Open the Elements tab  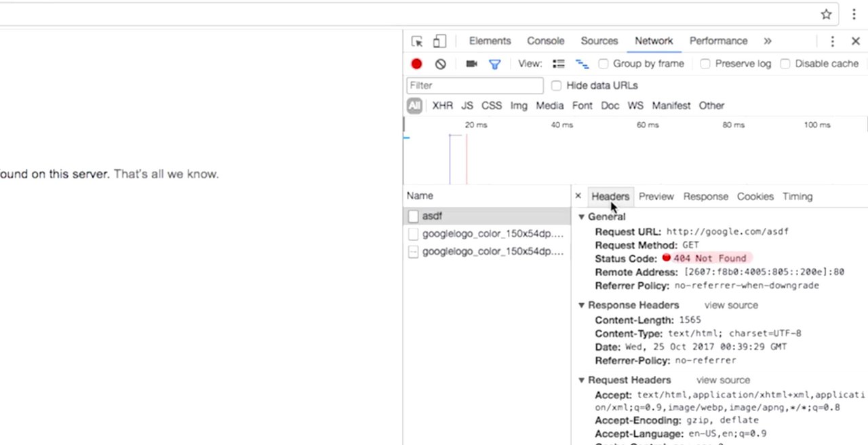(490, 41)
